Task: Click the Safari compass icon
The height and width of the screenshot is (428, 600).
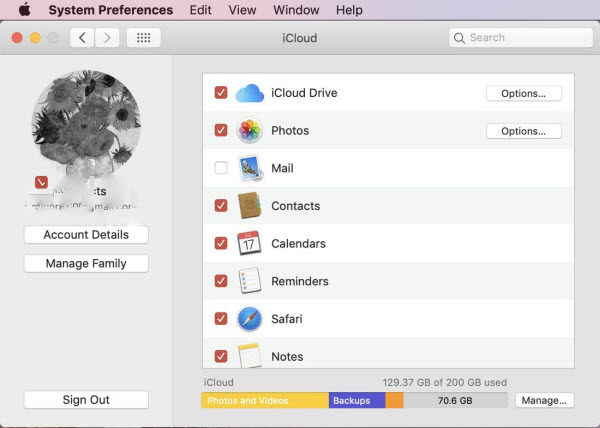Action: click(x=249, y=319)
